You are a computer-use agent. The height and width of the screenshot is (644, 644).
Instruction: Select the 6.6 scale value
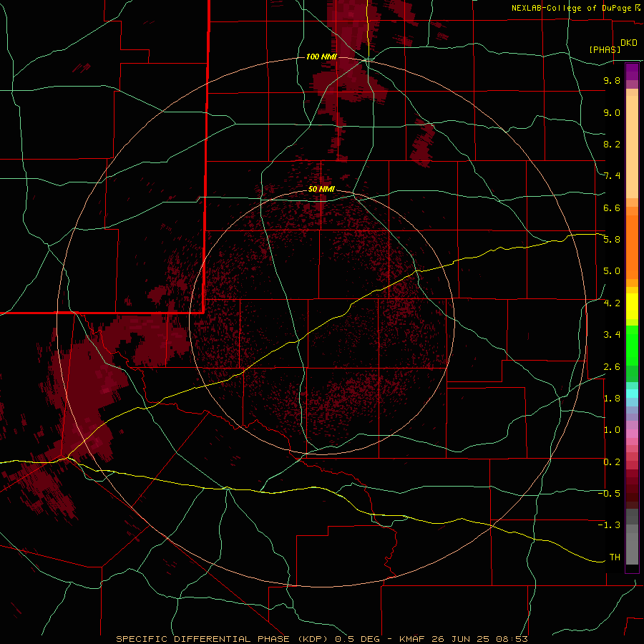click(612, 208)
